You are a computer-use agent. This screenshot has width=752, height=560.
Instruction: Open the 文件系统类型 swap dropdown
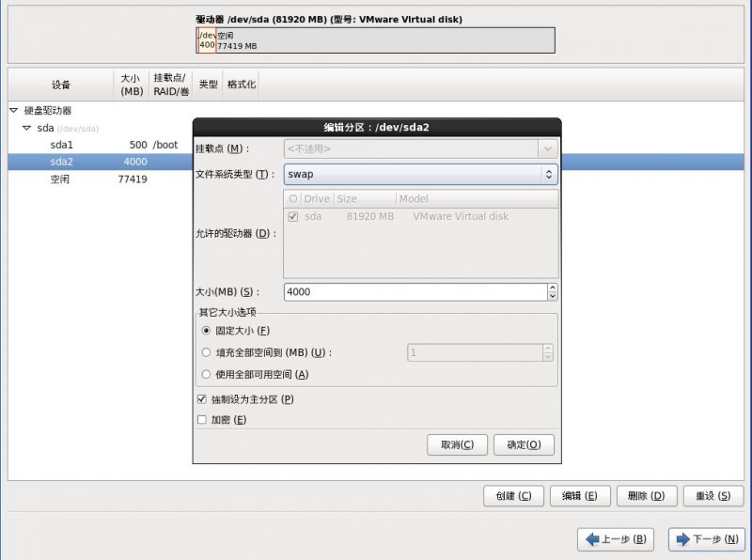click(420, 175)
